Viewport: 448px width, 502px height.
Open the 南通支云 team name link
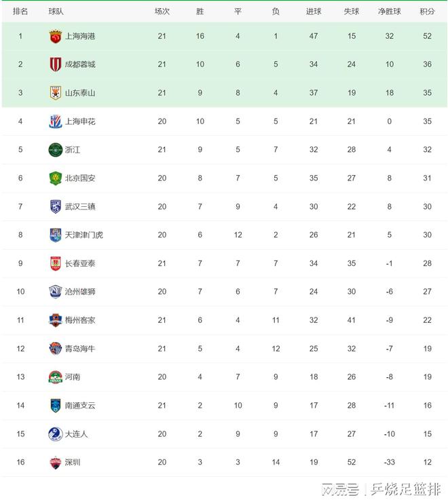click(80, 406)
